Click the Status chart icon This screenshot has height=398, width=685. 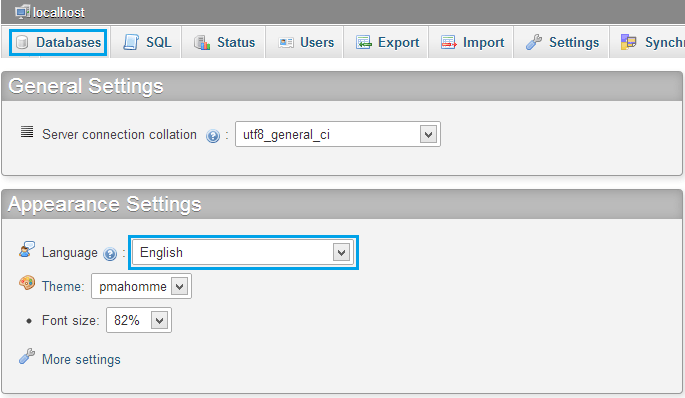pyautogui.click(x=202, y=42)
